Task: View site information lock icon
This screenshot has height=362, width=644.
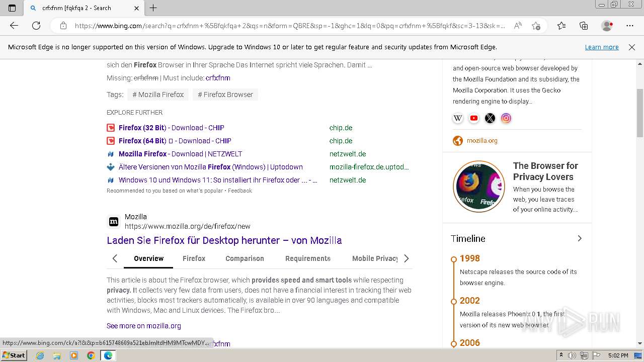Action: pos(63,26)
